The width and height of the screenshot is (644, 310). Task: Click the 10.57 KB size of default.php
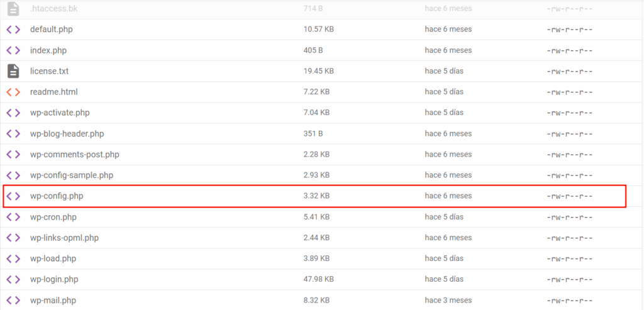coord(318,30)
